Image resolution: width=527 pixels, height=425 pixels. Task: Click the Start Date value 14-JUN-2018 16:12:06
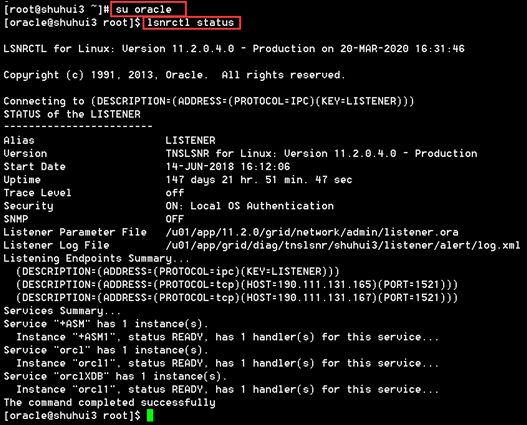[x=228, y=167]
